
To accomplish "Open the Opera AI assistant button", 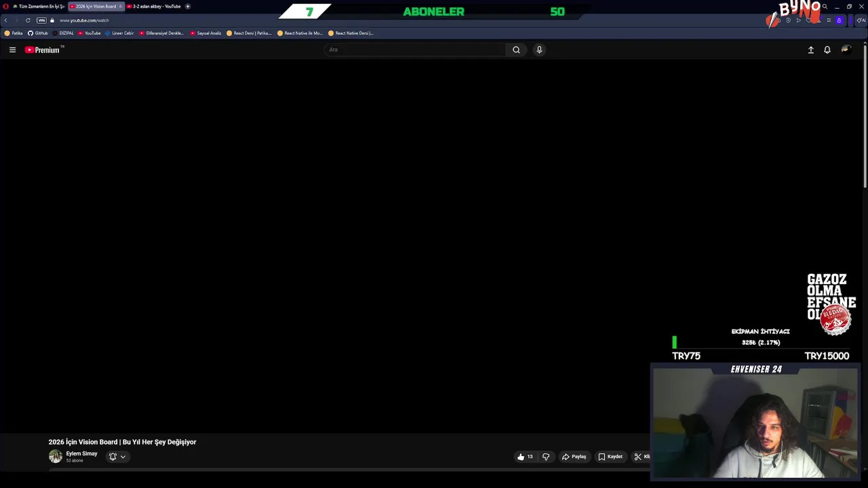I will 861,20.
